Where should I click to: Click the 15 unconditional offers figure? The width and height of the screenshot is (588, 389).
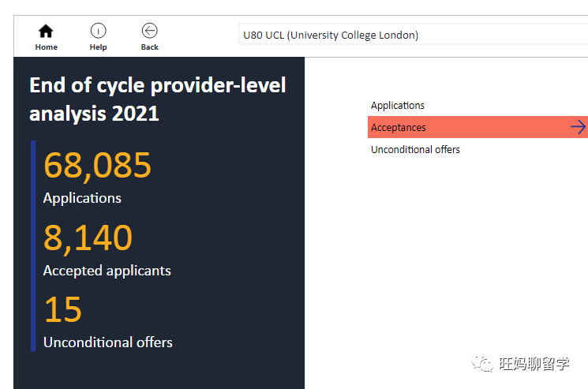pyautogui.click(x=62, y=310)
